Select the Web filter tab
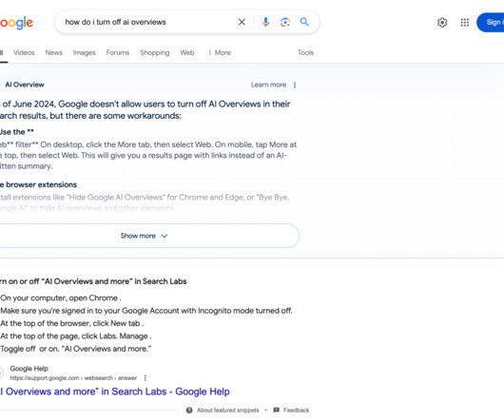This screenshot has width=504, height=420. pos(187,52)
